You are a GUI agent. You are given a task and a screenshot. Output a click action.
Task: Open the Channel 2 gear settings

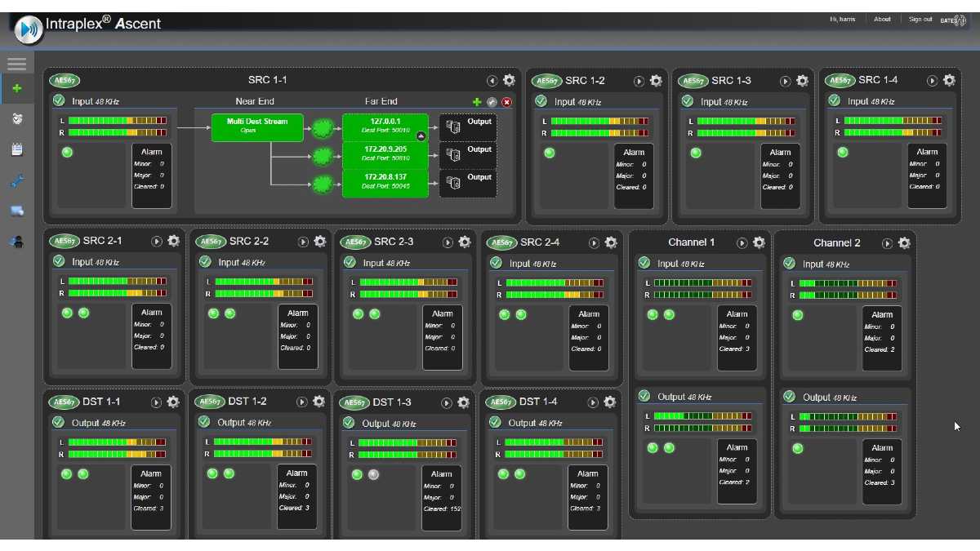point(904,242)
